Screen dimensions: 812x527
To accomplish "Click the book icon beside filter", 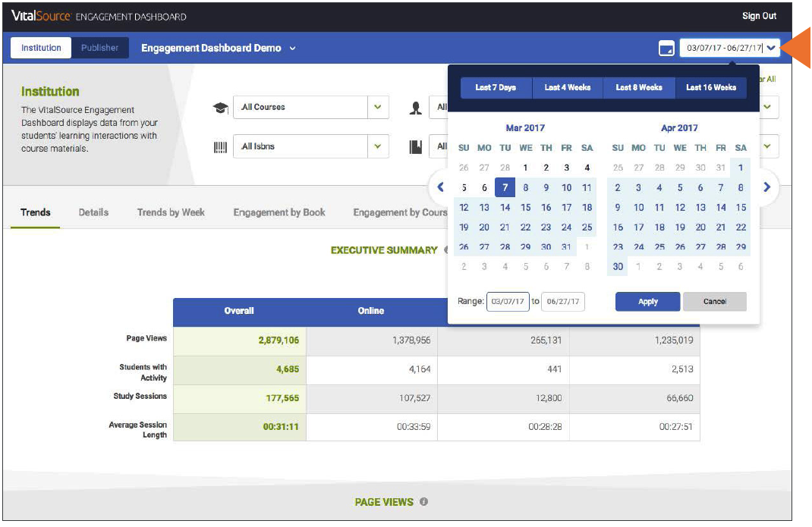I will click(x=415, y=147).
